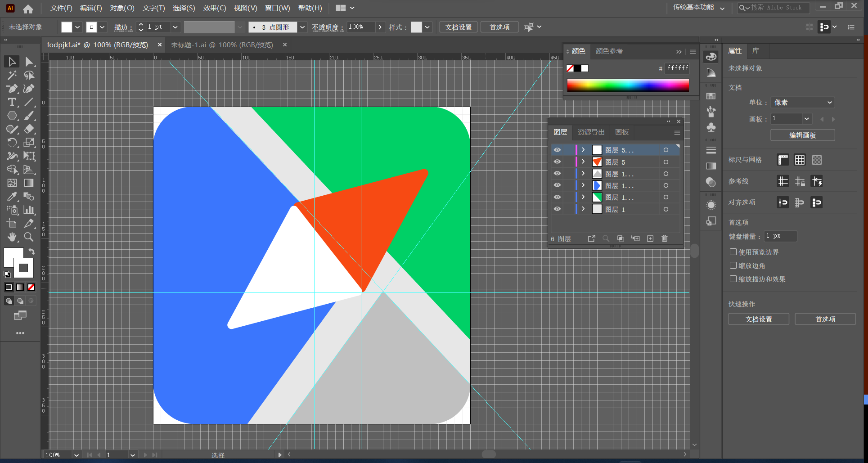
Task: Select the Scale tool
Action: [29, 143]
